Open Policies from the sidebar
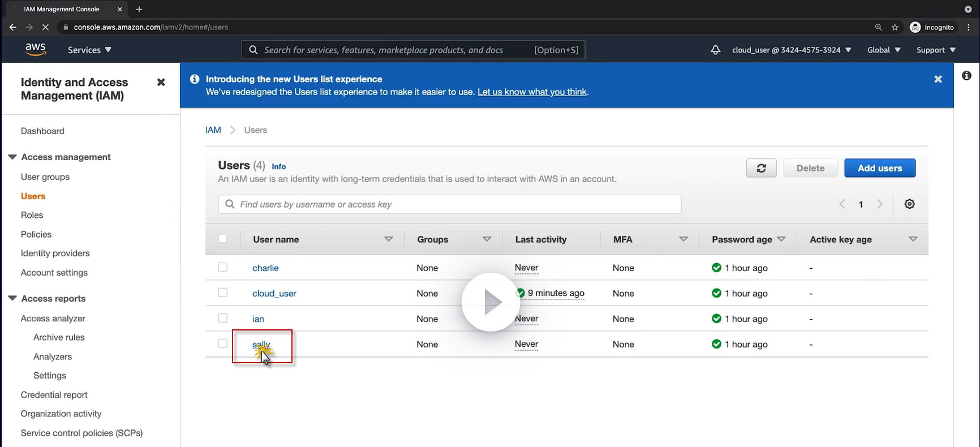The height and width of the screenshot is (447, 980). tap(36, 234)
